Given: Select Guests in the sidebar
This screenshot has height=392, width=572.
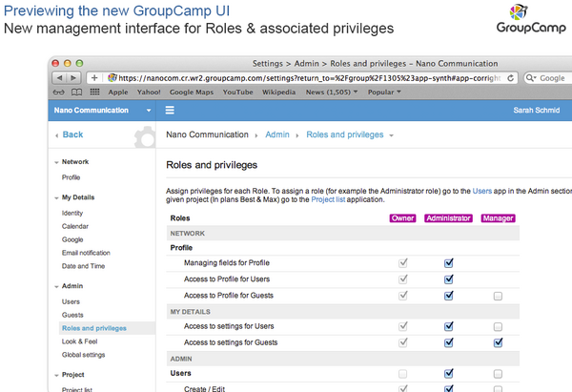Looking at the screenshot, I should (72, 315).
